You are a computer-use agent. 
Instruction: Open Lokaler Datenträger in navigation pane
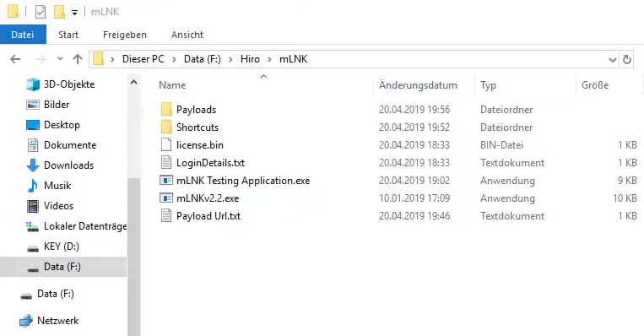[85, 226]
